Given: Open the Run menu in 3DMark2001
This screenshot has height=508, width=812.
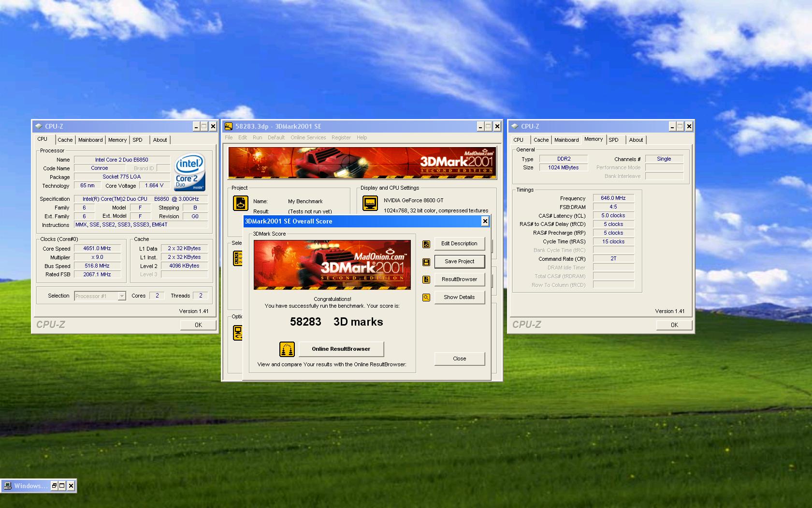Looking at the screenshot, I should click(x=258, y=137).
